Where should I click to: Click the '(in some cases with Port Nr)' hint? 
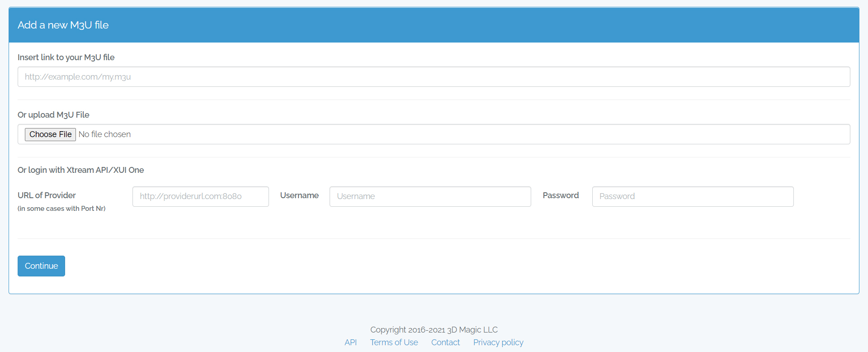click(x=61, y=209)
